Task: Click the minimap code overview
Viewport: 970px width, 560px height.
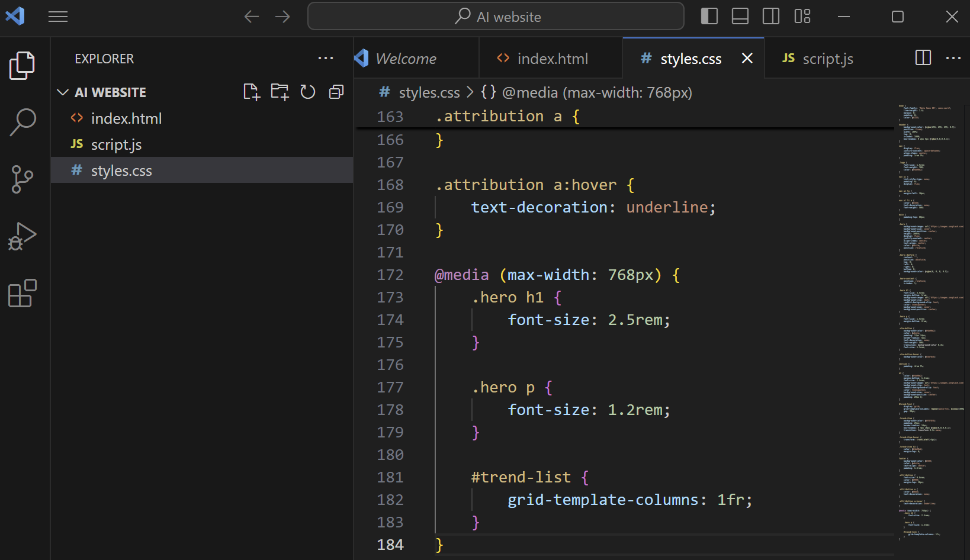Action: [x=930, y=322]
